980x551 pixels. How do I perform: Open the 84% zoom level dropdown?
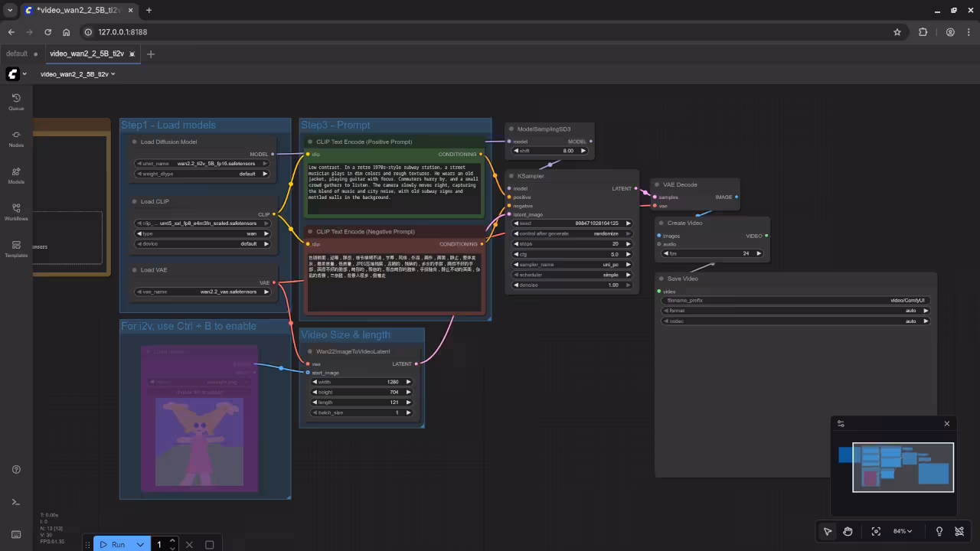pyautogui.click(x=903, y=531)
